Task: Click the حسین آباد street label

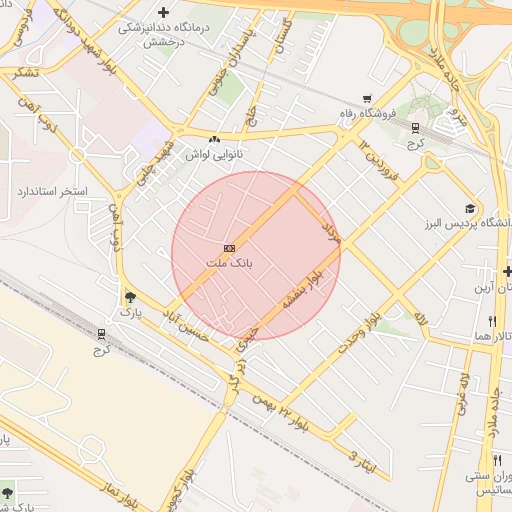Action: (185, 326)
